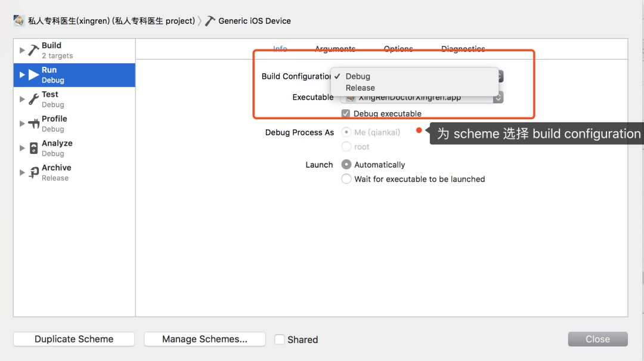
Task: Select Me (qiankai) radio button
Action: pos(346,132)
